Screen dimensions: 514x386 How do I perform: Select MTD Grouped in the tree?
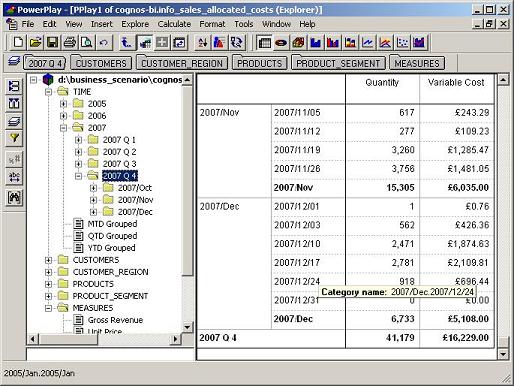tap(112, 224)
